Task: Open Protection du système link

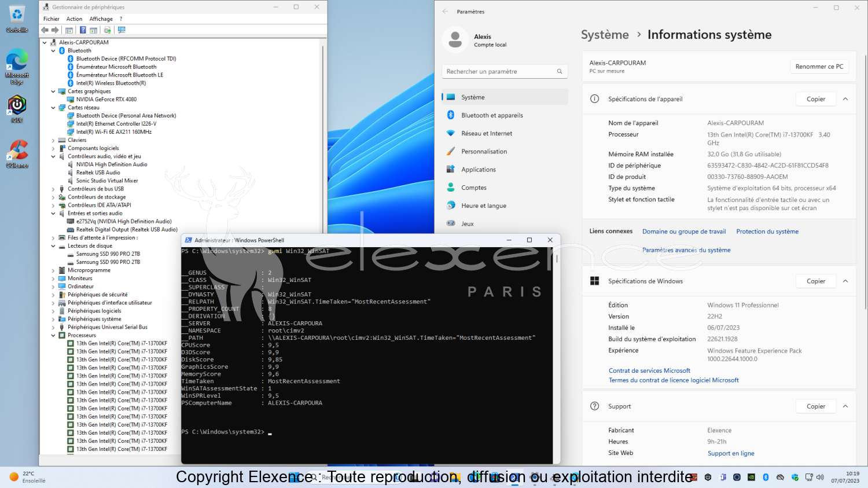Action: point(767,232)
